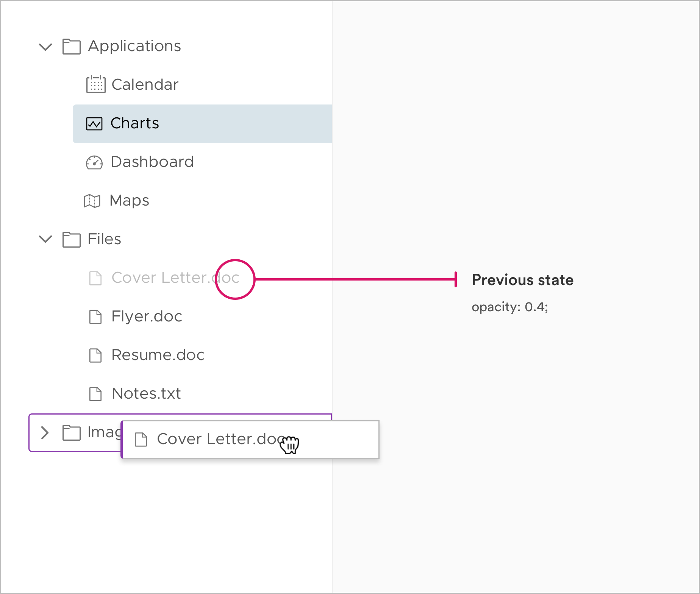Screen dimensions: 700x594
Task: Click the Resume.doc file icon
Action: pos(95,355)
